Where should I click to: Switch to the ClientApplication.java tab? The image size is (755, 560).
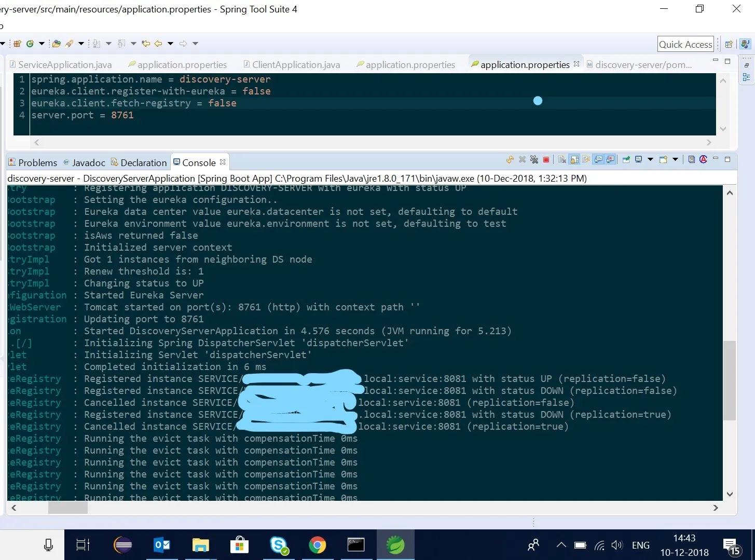[292, 64]
